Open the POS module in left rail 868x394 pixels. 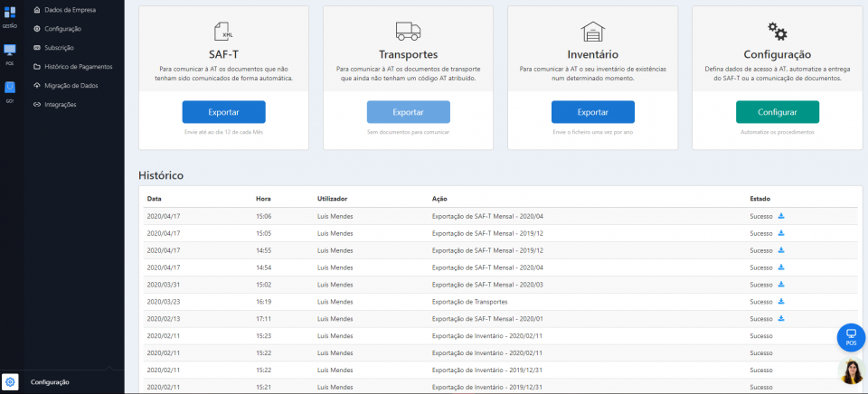point(10,52)
